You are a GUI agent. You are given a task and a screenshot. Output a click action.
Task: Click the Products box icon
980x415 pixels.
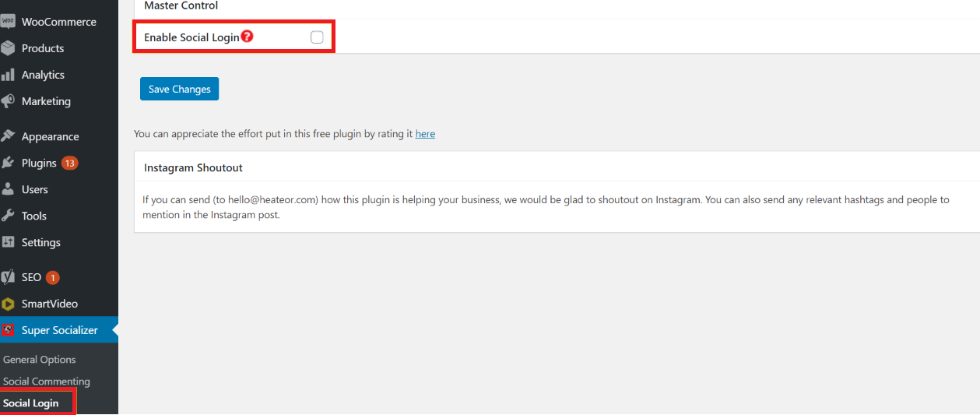[8, 48]
